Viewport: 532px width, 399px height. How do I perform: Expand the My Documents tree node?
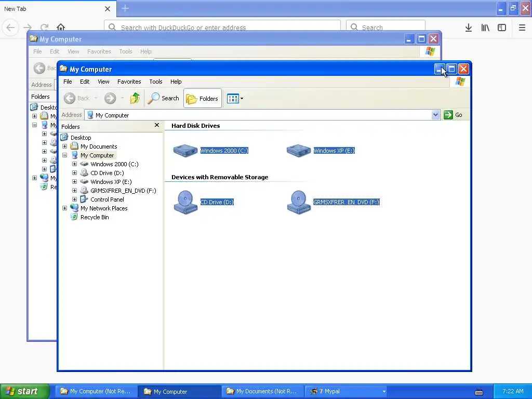click(64, 146)
